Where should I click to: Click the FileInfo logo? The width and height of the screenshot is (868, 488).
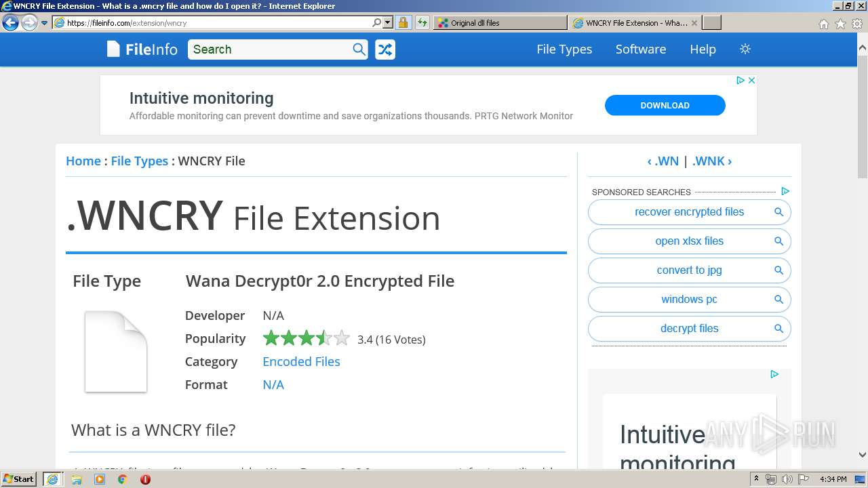pyautogui.click(x=142, y=49)
